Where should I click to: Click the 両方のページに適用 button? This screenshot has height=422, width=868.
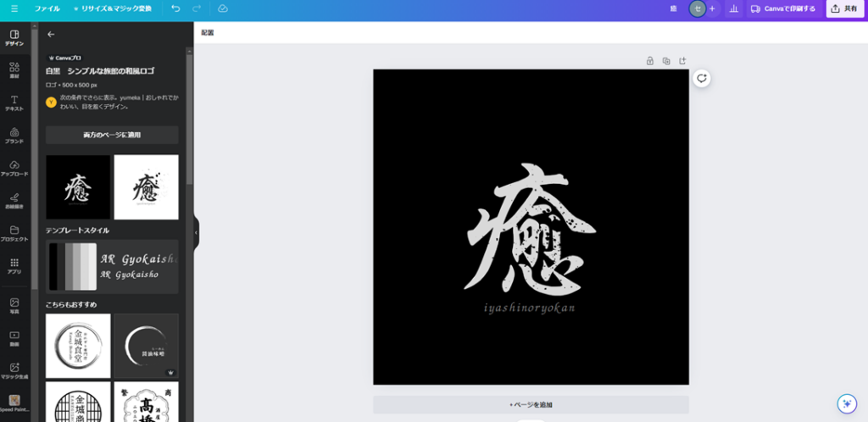[112, 135]
